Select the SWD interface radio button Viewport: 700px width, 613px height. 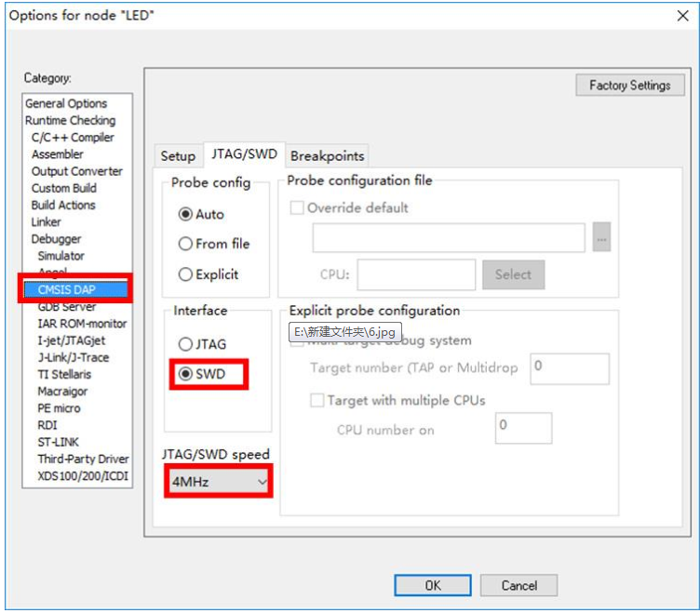coord(185,374)
